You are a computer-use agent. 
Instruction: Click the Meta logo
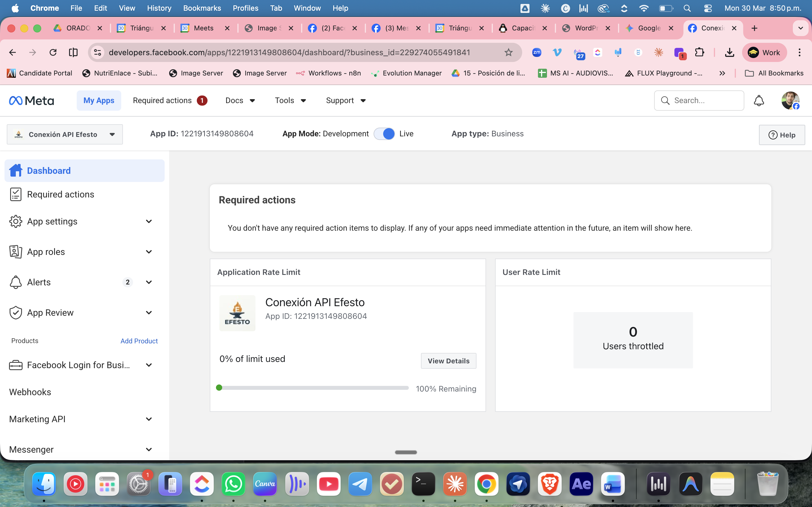(x=32, y=101)
